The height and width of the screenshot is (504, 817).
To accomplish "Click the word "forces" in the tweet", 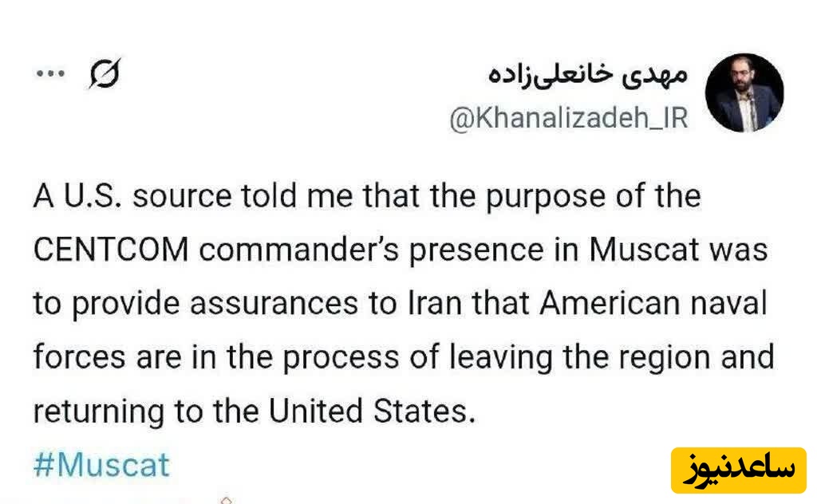I will (x=79, y=357).
